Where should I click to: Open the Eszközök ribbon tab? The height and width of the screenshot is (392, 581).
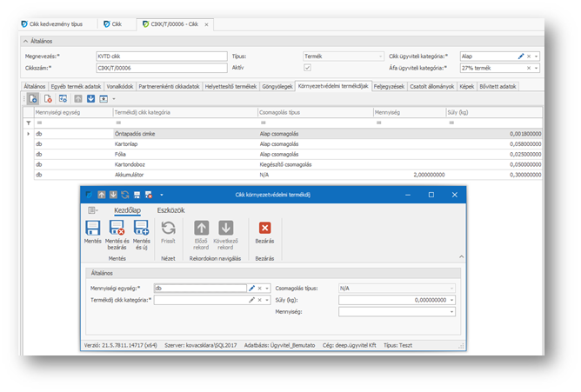[170, 209]
